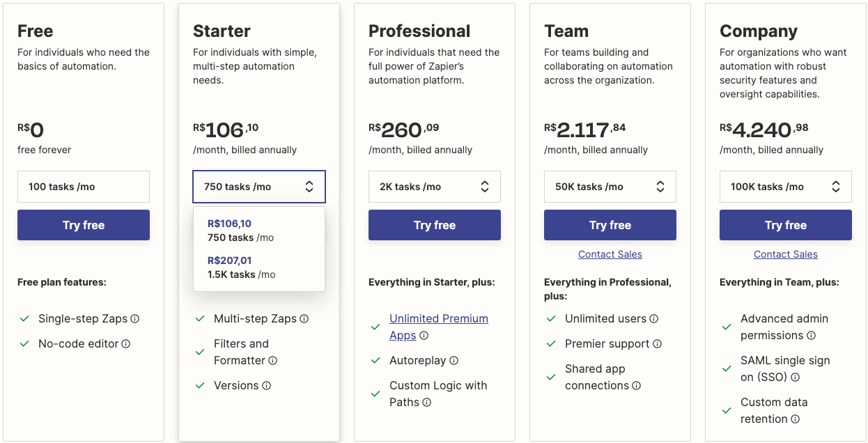Collapse the Starter 750 tasks dropdown
The height and width of the screenshot is (443, 868).
click(x=259, y=187)
